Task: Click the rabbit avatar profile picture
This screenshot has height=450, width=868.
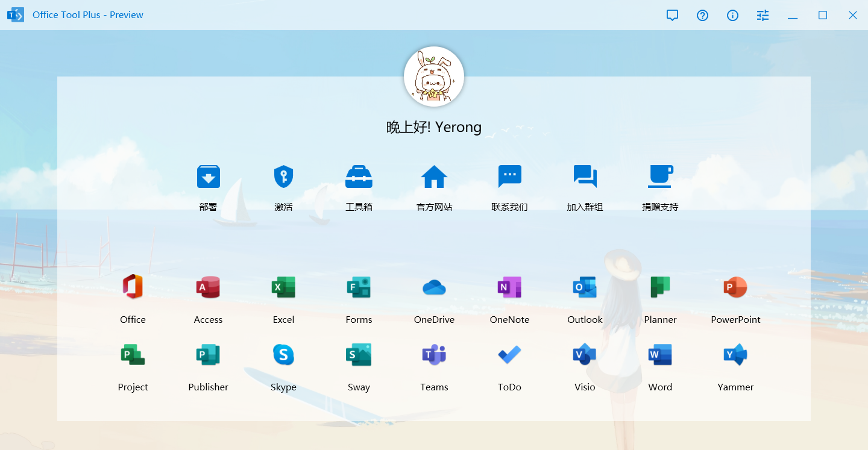Action: pos(434,77)
